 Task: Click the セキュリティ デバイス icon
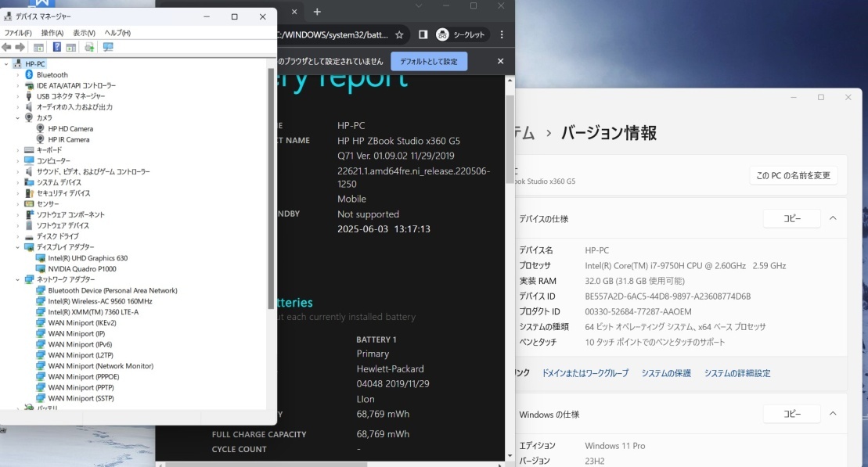point(29,193)
